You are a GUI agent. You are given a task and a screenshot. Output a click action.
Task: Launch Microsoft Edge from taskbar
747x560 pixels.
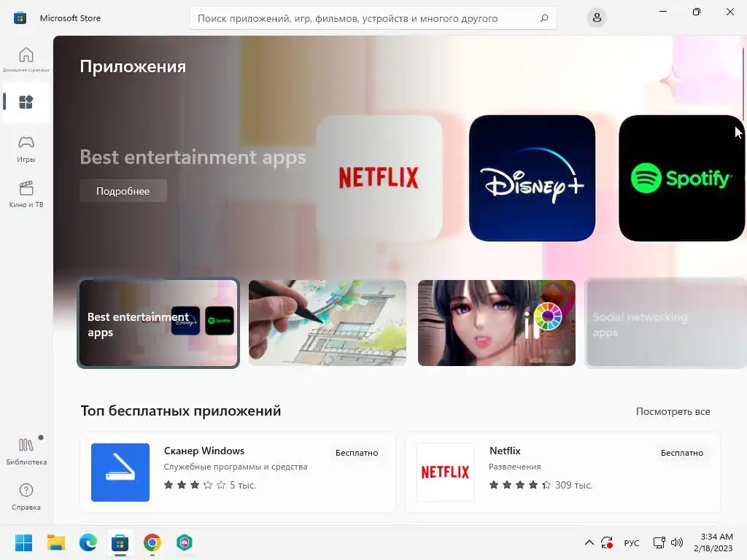pyautogui.click(x=88, y=542)
